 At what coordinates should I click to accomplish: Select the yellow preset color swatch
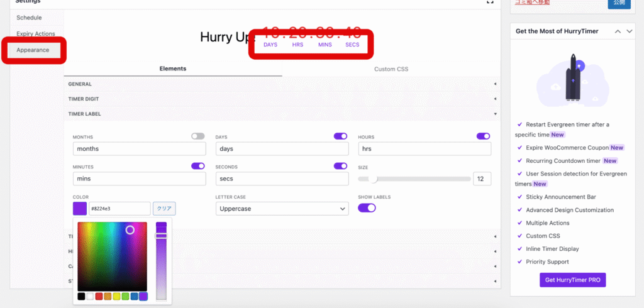coord(116,296)
